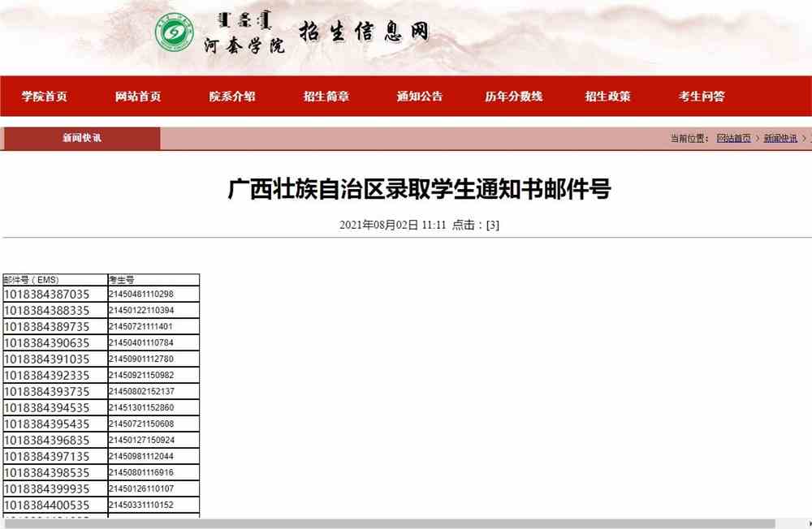Screen dimensions: 812x529
Task: Click the 招生信息网 site title
Action: [364, 32]
